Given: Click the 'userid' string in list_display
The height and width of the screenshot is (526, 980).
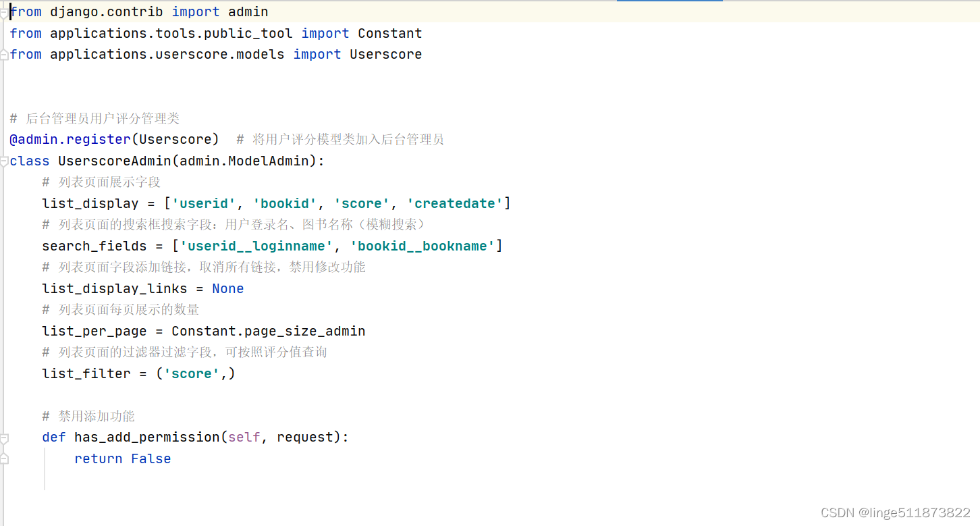Looking at the screenshot, I should click(x=204, y=203).
